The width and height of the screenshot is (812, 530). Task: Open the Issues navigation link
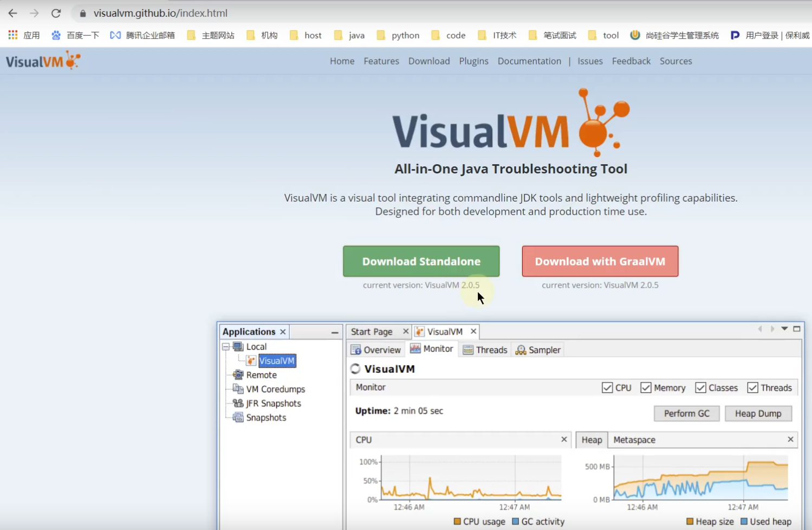point(590,61)
